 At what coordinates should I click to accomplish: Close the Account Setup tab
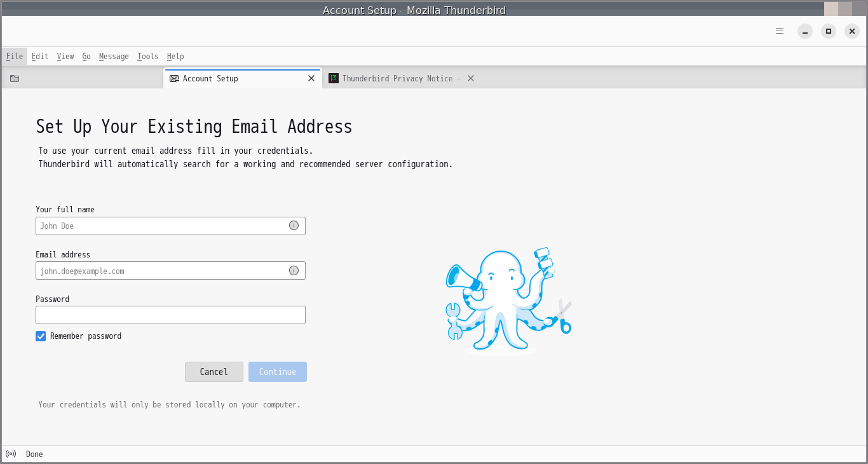point(311,79)
